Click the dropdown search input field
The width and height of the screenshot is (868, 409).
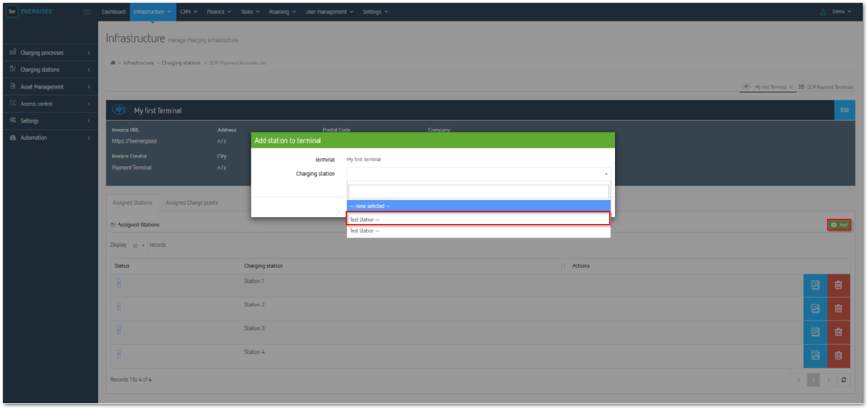click(478, 192)
